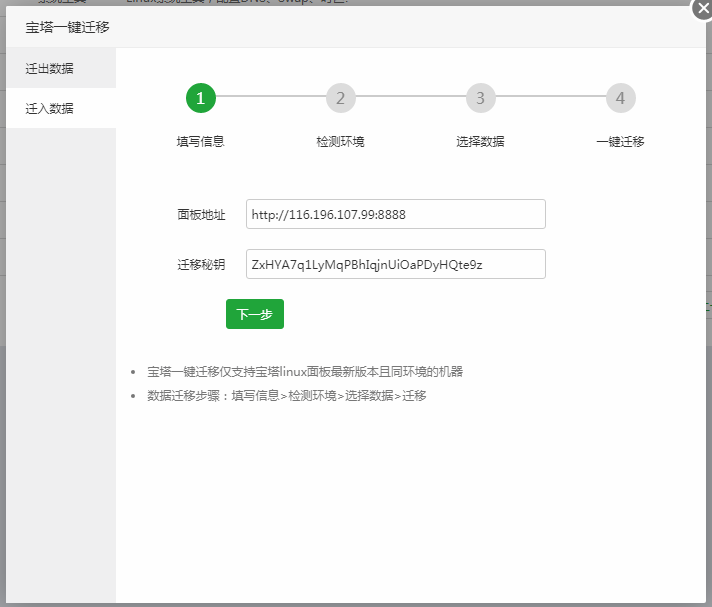Image resolution: width=712 pixels, height=607 pixels.
Task: Click the step 4 circle icon
Action: [x=620, y=98]
